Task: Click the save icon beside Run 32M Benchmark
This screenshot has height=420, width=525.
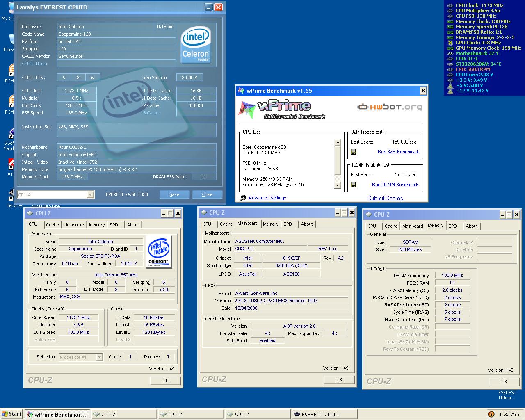Action: point(354,152)
